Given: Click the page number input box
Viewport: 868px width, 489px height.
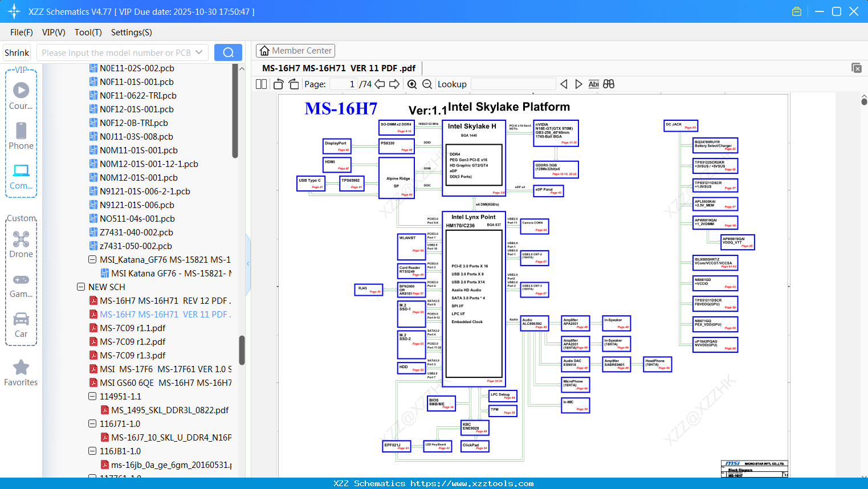Looking at the screenshot, I should coord(344,84).
